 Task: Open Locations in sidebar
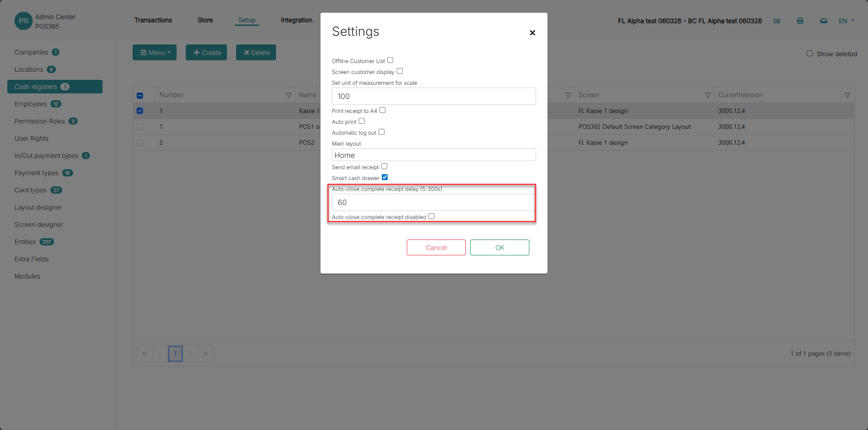[29, 69]
